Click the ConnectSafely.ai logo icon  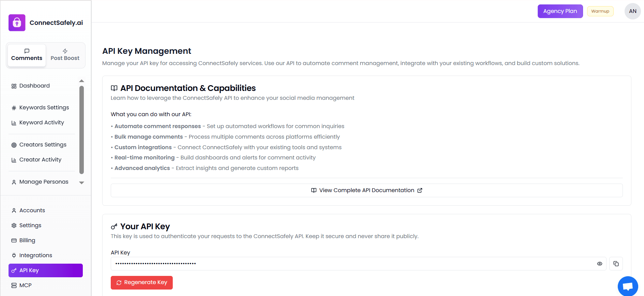click(17, 22)
